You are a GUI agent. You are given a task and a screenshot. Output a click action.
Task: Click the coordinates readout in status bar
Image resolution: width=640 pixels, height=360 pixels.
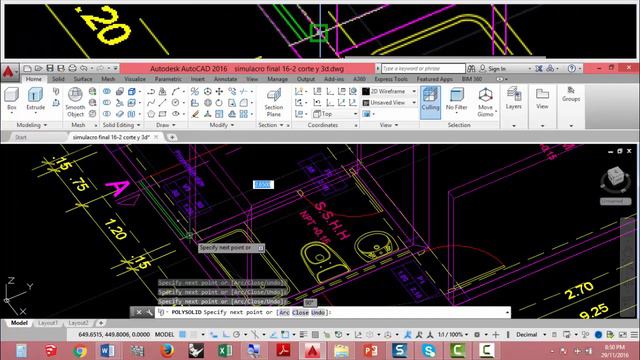[x=114, y=334]
